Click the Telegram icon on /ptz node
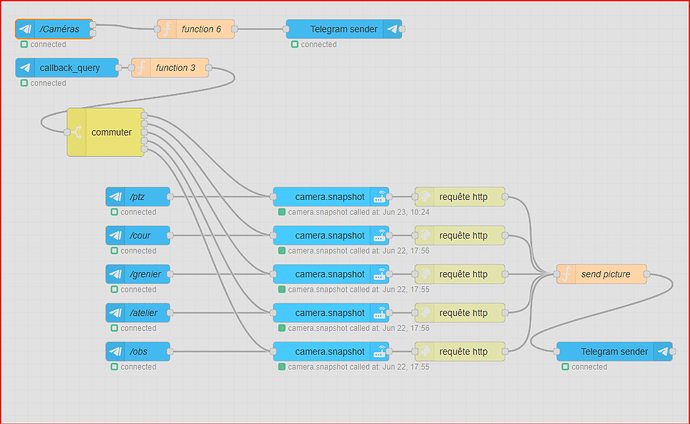Screen dimensions: 690x424 [116, 196]
